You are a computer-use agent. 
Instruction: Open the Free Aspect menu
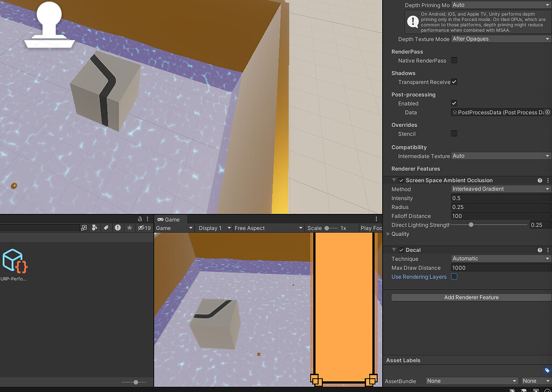click(x=268, y=228)
